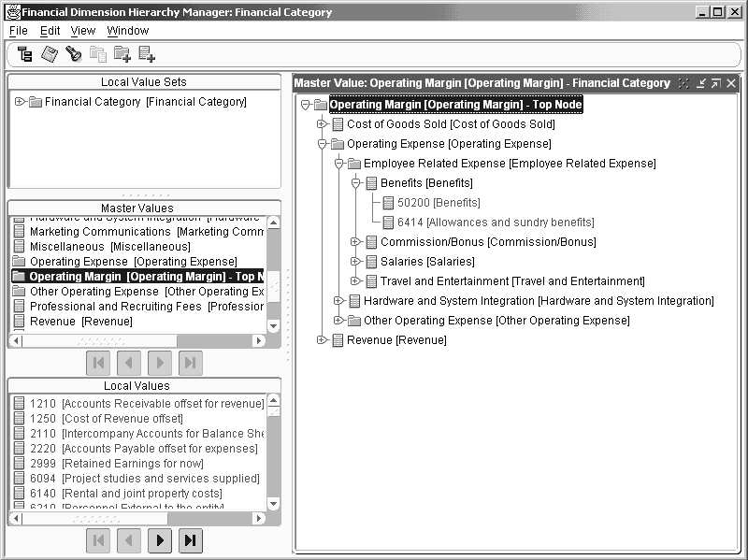The image size is (748, 560).
Task: Maximize the Master Value panel with up-right arrow
Action: (715, 83)
